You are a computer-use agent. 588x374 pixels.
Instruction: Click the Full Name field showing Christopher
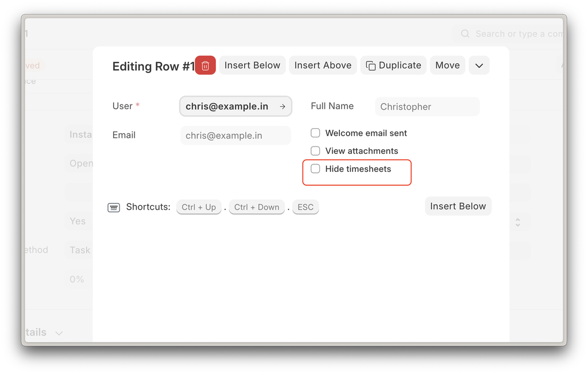coord(427,107)
